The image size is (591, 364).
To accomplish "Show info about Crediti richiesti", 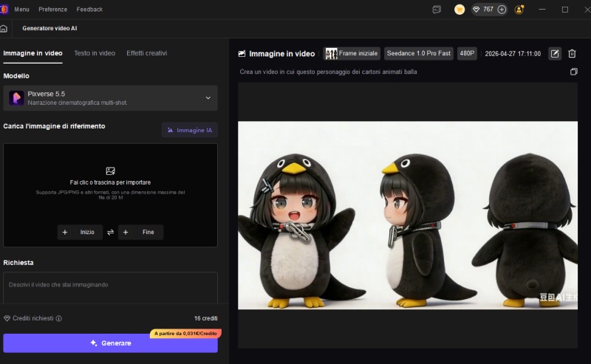I will tap(59, 318).
